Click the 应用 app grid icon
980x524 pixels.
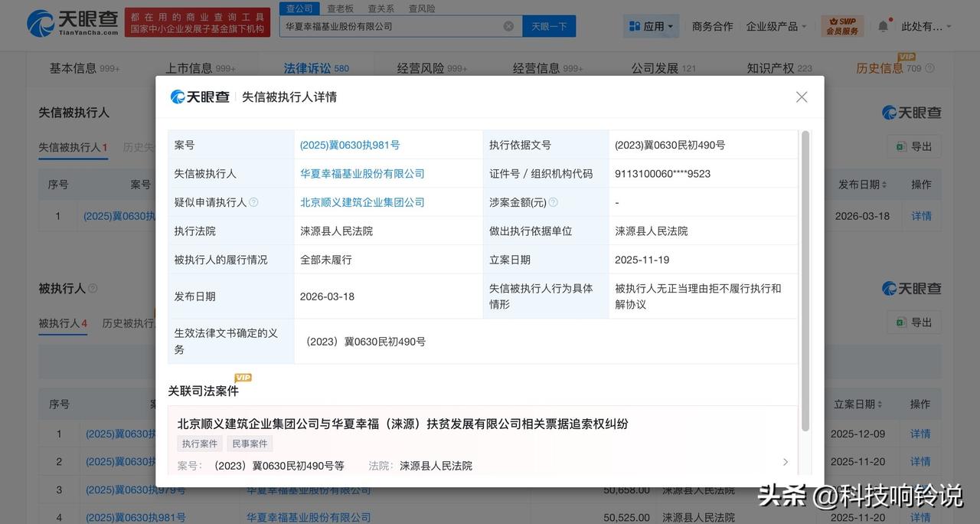tap(636, 25)
